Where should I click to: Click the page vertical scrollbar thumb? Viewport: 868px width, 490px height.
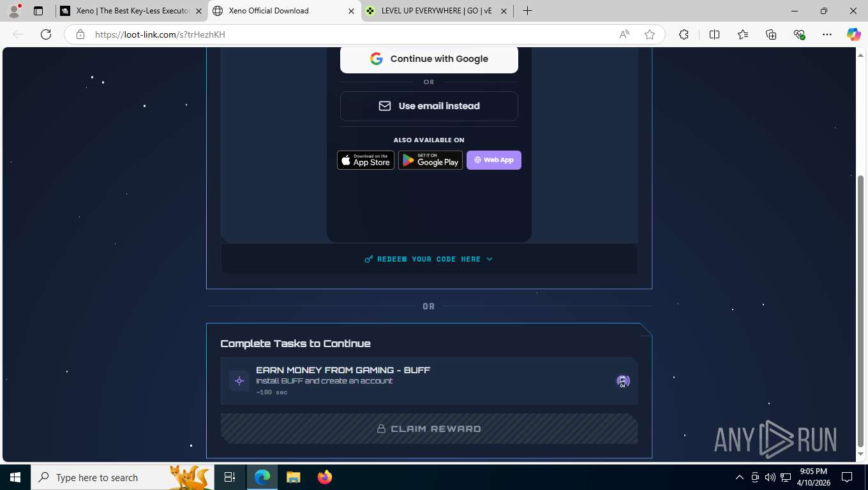860,311
